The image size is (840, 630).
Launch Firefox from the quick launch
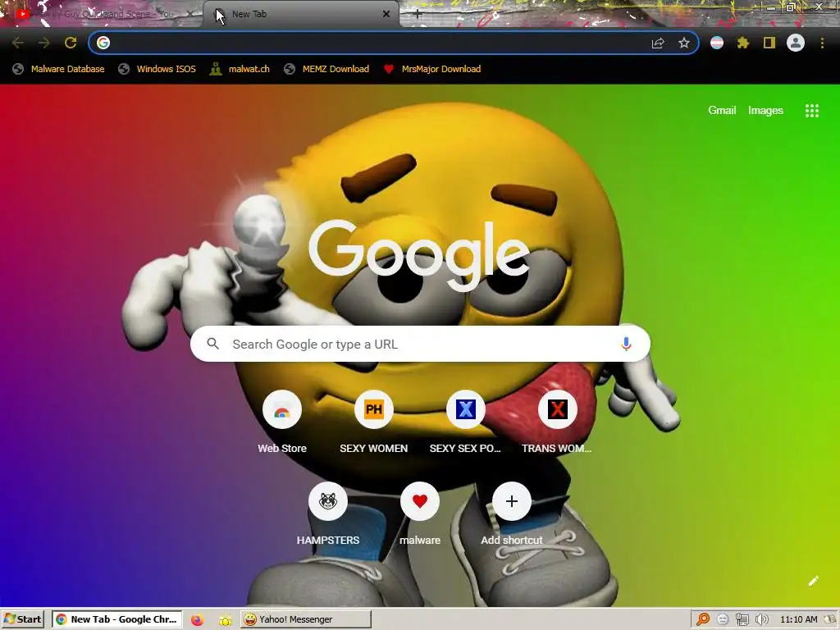coord(197,620)
